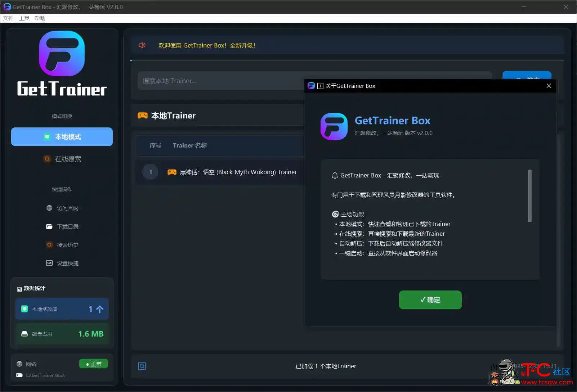Screen dimensions: 577x392
Task: Switch to 在线搜索 mode
Action: point(62,159)
